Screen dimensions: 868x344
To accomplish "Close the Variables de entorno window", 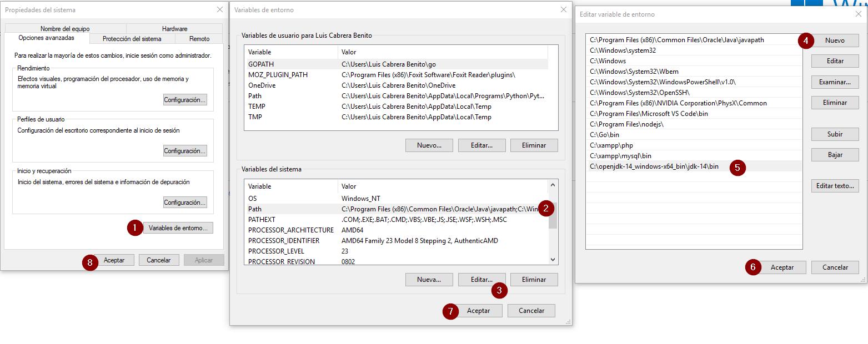I will pos(564,9).
